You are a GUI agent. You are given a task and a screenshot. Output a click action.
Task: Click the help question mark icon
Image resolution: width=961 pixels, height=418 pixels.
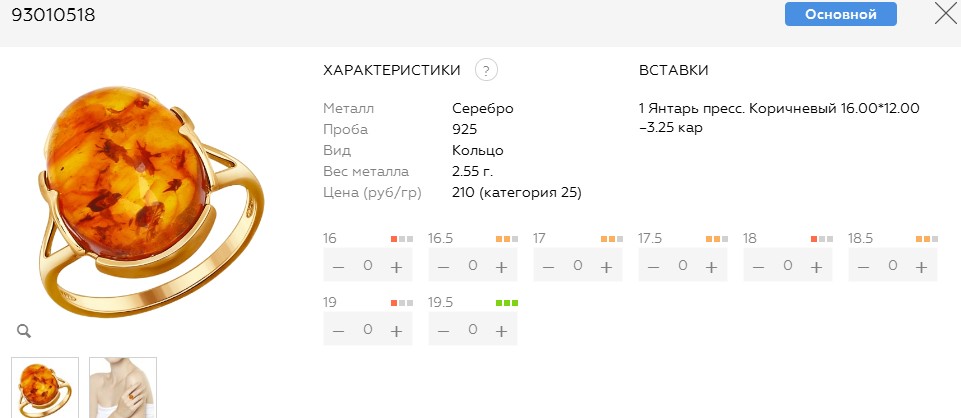(x=487, y=70)
